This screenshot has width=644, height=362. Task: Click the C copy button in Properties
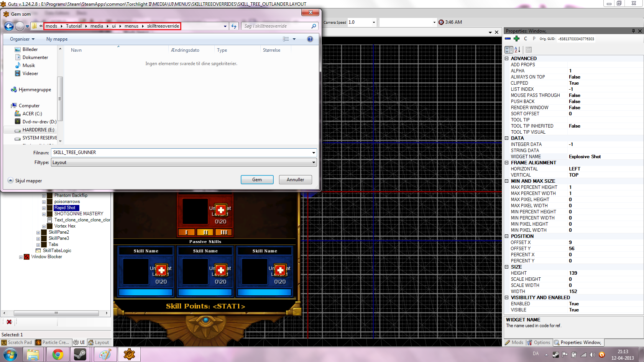coord(526,39)
